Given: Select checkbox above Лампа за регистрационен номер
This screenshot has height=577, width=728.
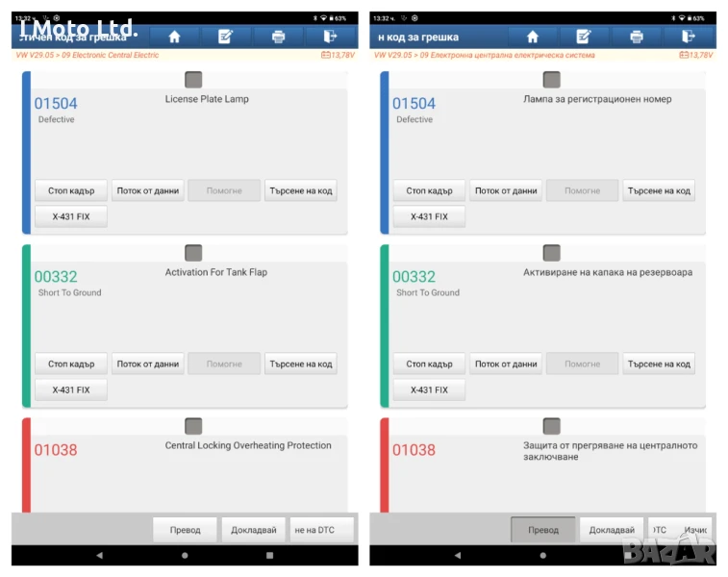Looking at the screenshot, I should (x=551, y=80).
